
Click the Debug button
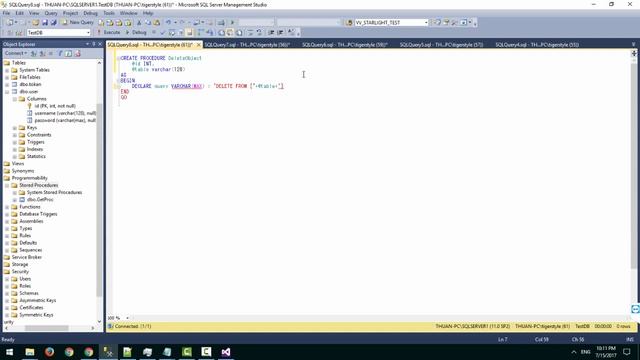pos(136,32)
